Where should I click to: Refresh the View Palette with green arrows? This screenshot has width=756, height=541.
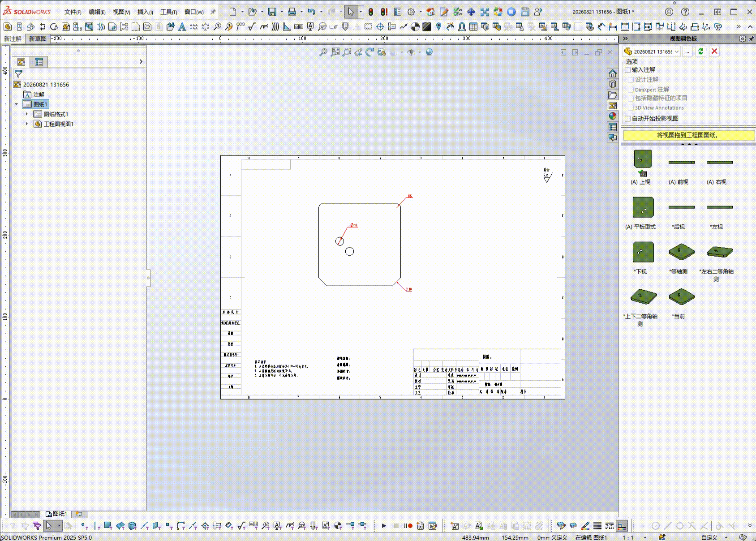[x=700, y=52]
